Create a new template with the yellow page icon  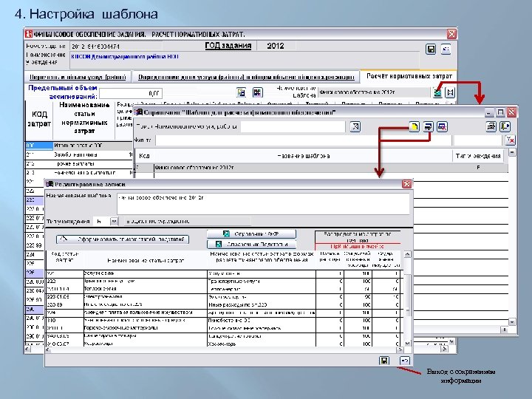pos(414,127)
